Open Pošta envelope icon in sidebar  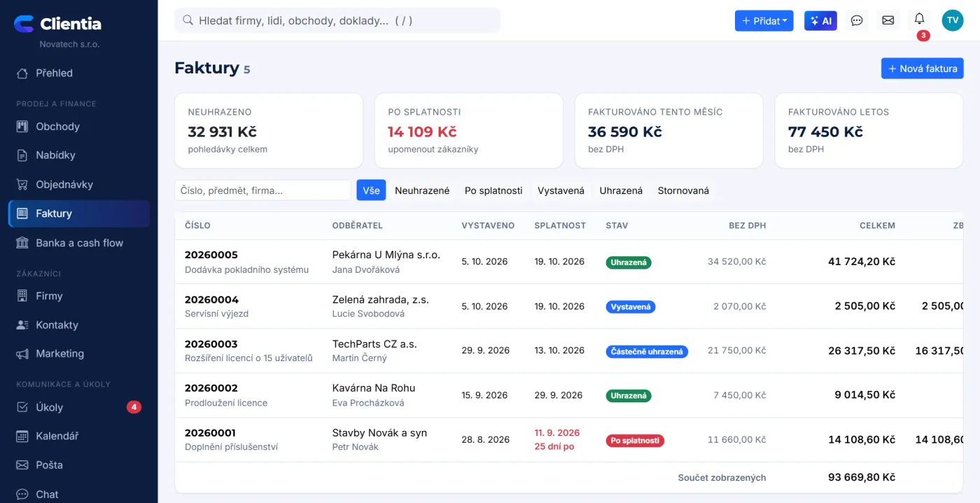coord(22,465)
